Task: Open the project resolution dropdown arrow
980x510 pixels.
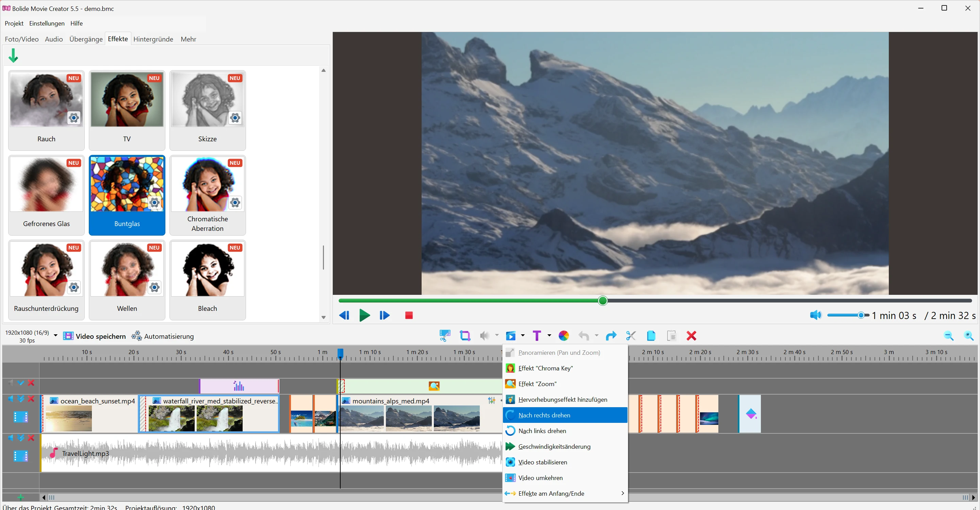Action: 55,336
